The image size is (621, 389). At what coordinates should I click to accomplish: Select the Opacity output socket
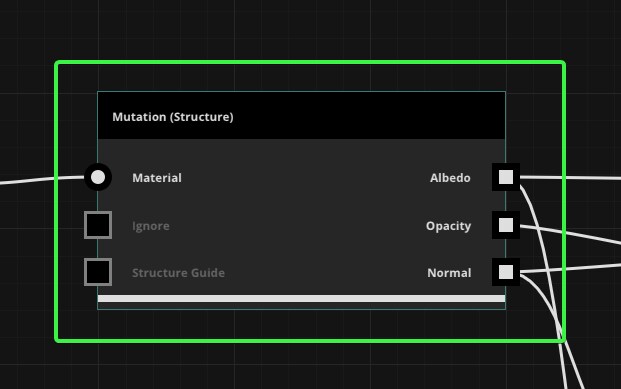point(506,225)
